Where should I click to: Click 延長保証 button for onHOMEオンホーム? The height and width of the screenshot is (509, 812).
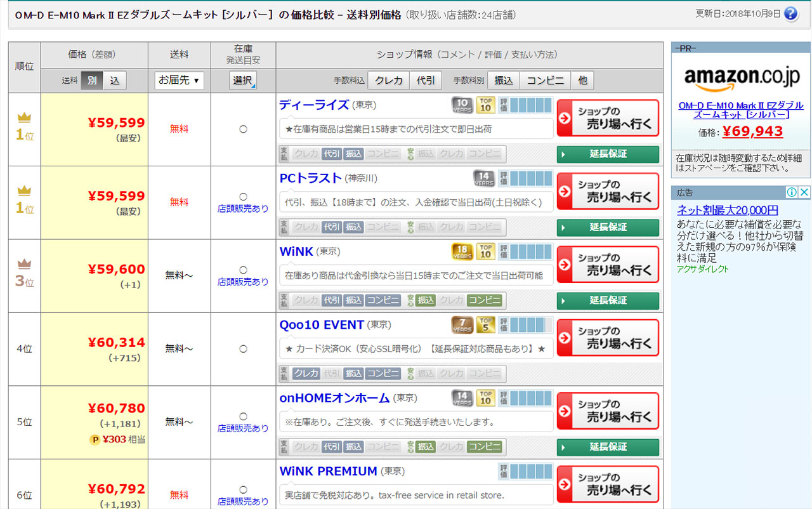click(608, 447)
